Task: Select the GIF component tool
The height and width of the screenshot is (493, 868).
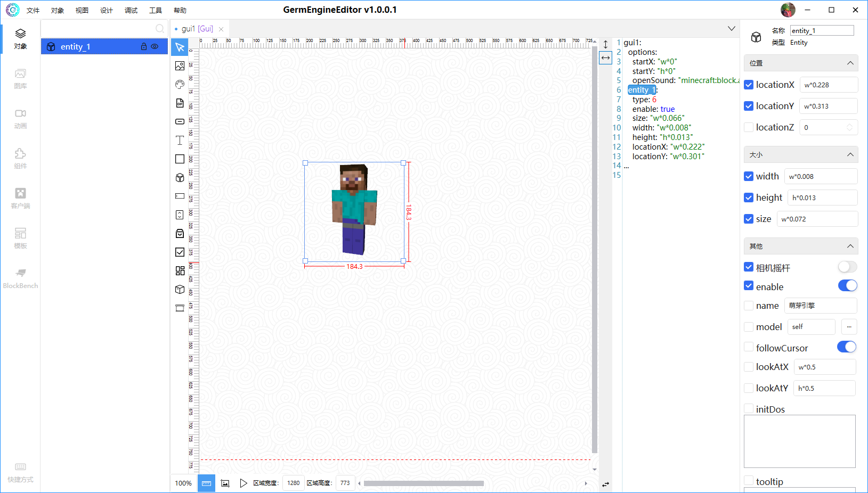Action: coord(180,103)
